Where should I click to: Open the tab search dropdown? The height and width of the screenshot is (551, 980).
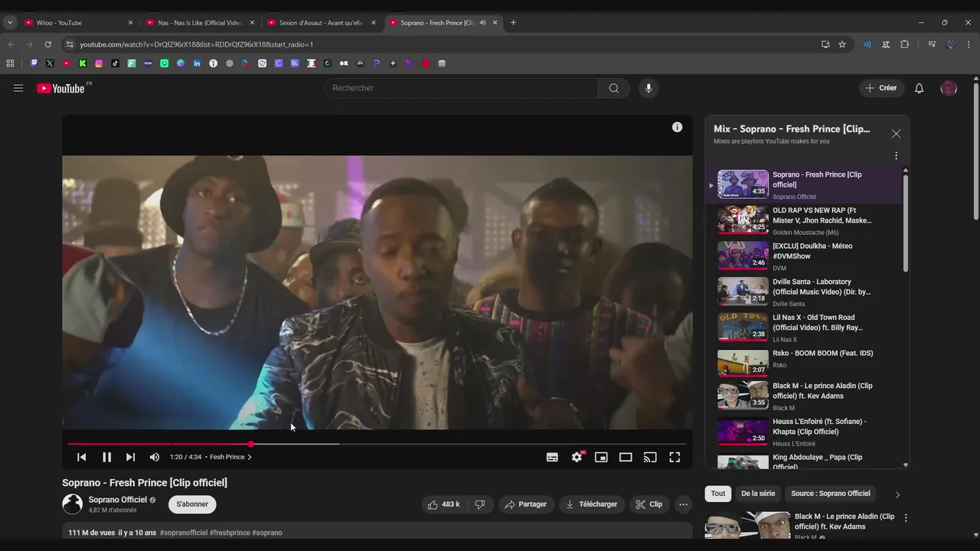click(x=10, y=23)
